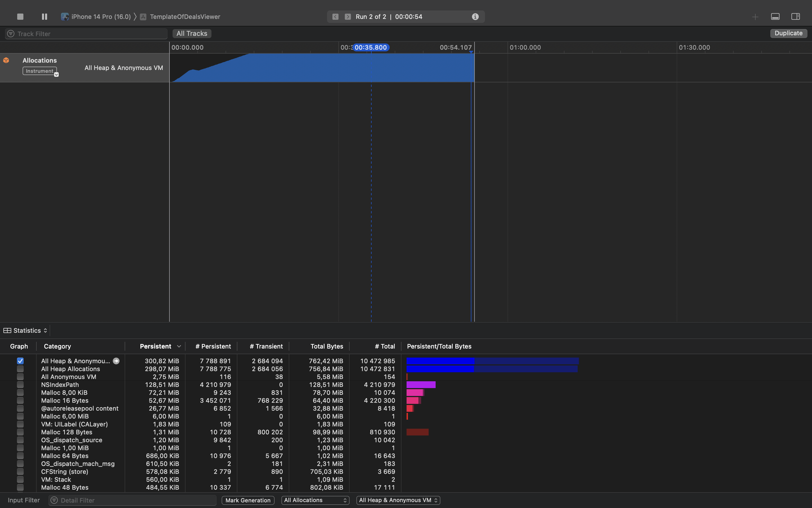Screen dimensions: 812x508
Task: Pause the recording
Action: tap(44, 16)
